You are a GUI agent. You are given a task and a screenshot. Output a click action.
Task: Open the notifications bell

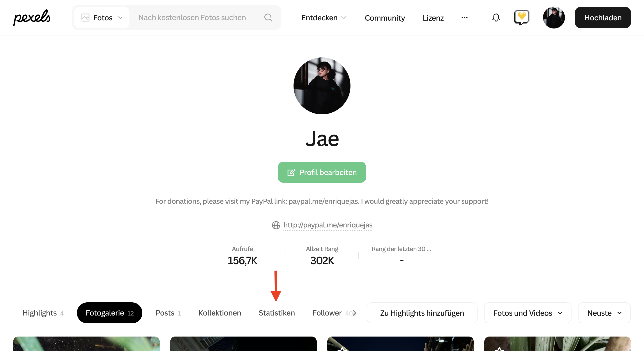pos(496,18)
